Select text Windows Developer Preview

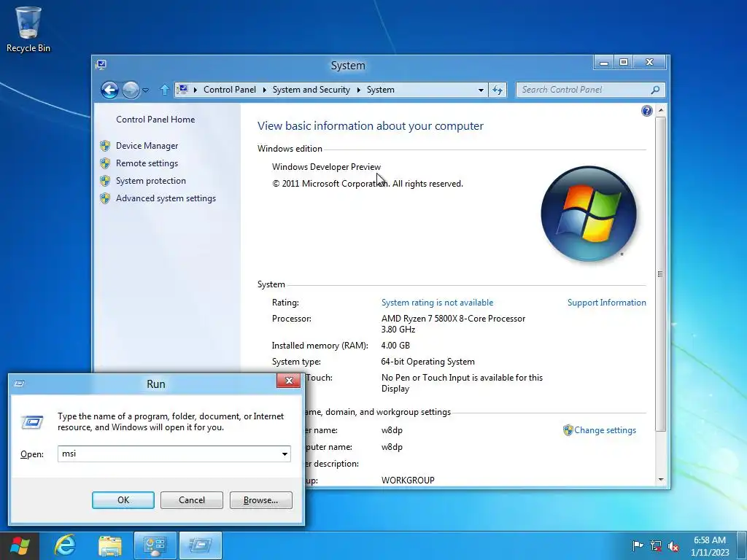[326, 167]
